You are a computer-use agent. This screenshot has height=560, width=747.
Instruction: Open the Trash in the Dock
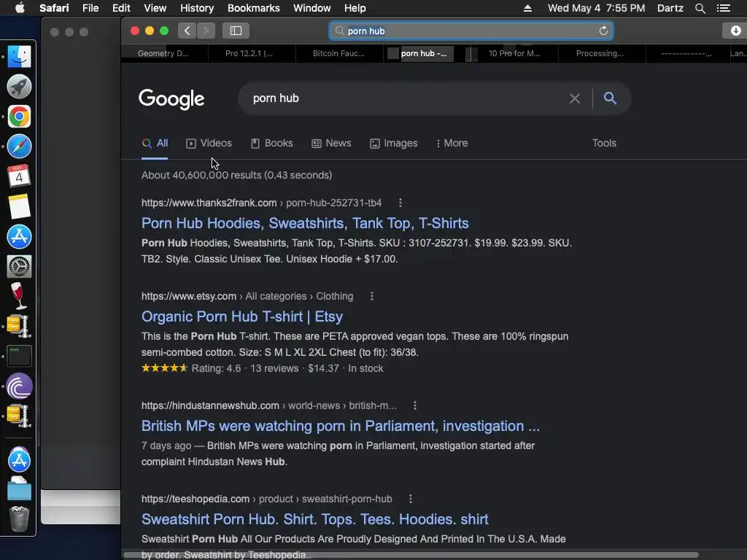pos(19,519)
